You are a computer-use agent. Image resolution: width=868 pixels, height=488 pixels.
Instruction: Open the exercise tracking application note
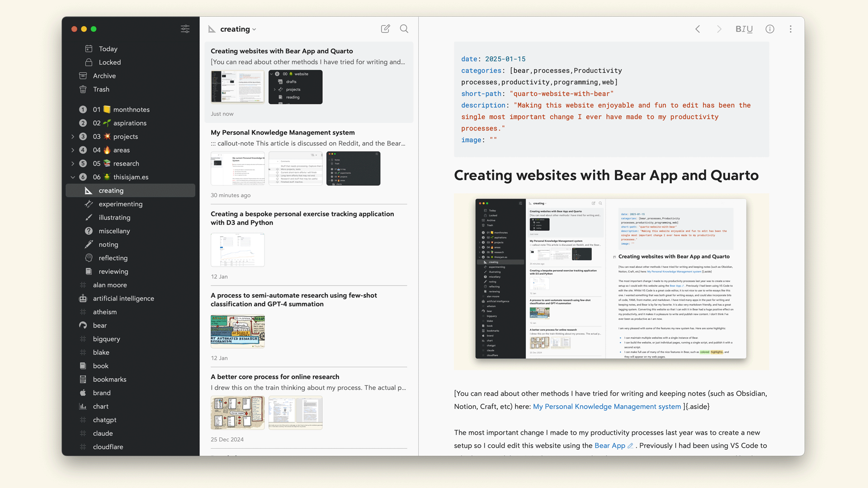(302, 218)
